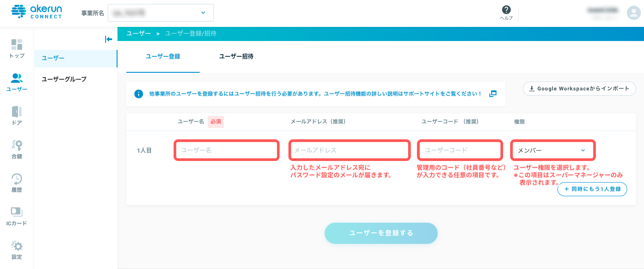Open the Top dashboard icon in sidebar
This screenshot has height=269, width=644.
[17, 45]
